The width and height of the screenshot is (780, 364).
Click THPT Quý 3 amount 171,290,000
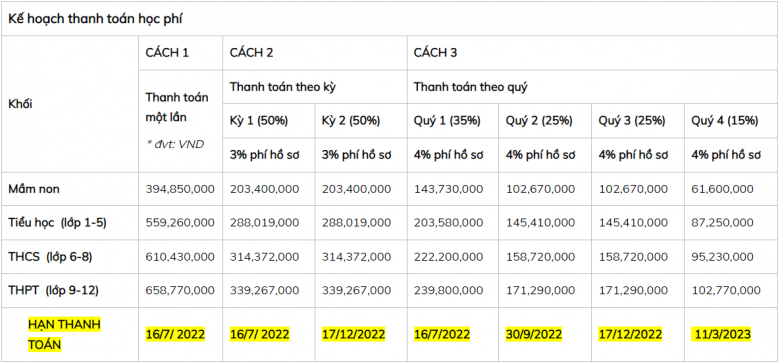click(x=633, y=291)
